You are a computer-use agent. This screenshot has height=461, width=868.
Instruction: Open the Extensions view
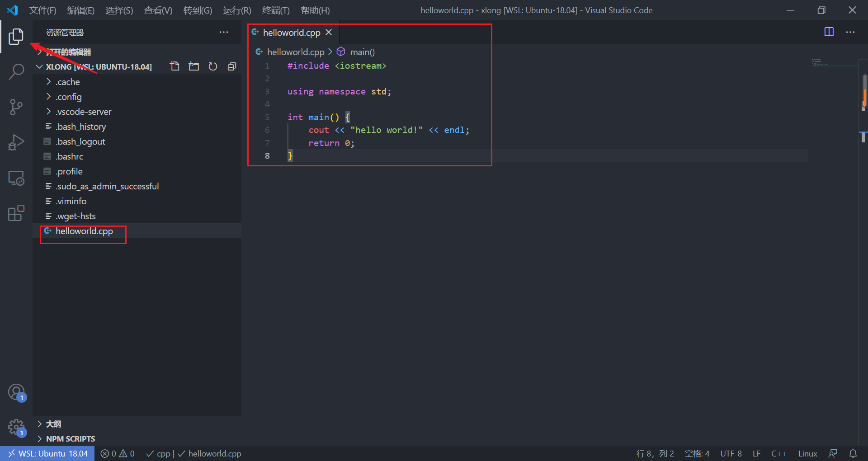(16, 213)
